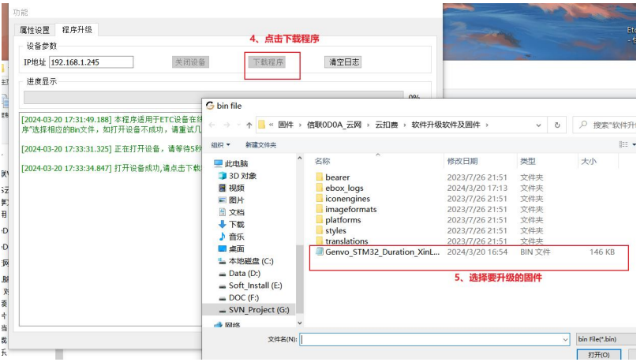The height and width of the screenshot is (362, 644).
Task: Click 新建文件夹 button
Action: [x=260, y=145]
